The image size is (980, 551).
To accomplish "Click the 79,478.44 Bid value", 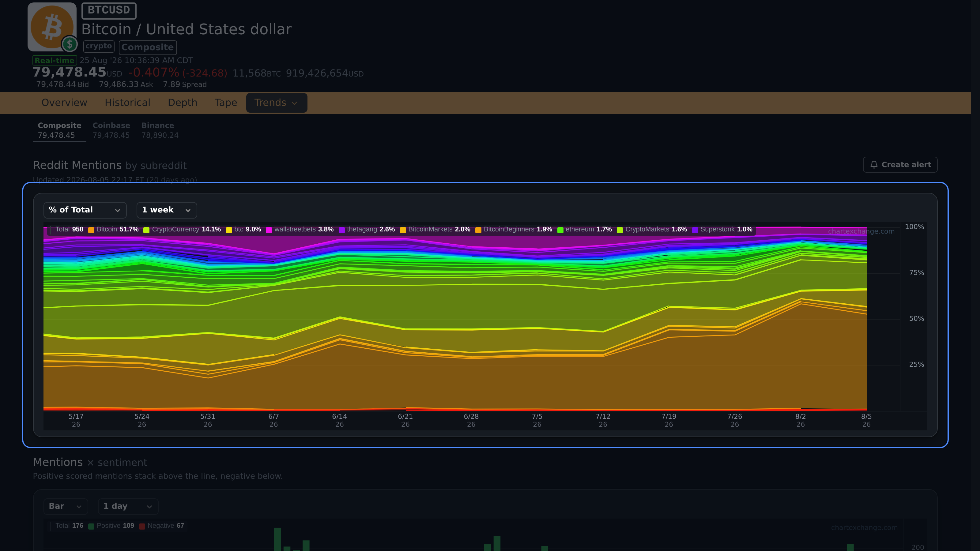I will [x=62, y=84].
